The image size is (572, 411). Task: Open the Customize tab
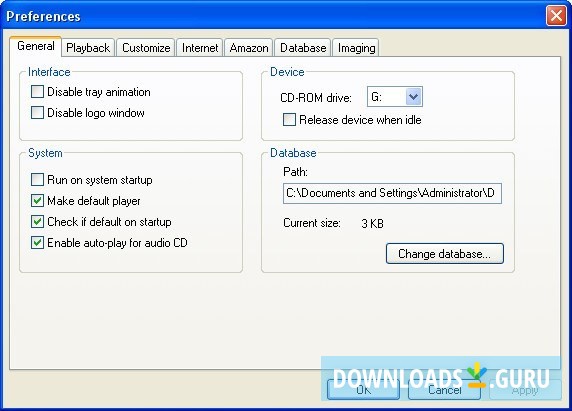coord(146,48)
